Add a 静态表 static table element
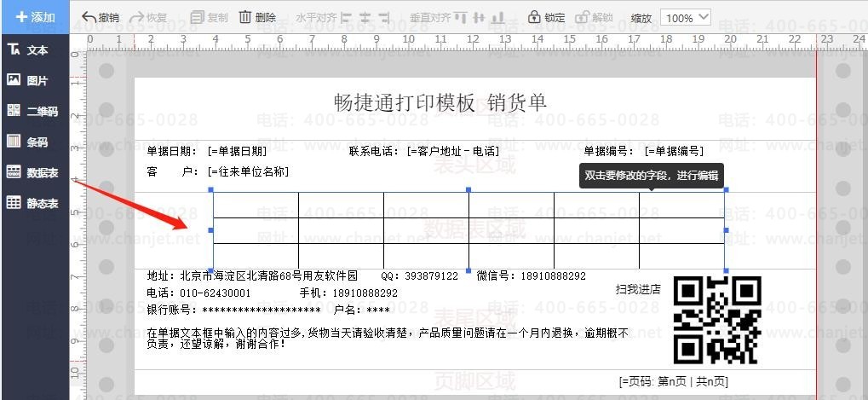Viewport: 868px width, 400px height. coord(32,203)
